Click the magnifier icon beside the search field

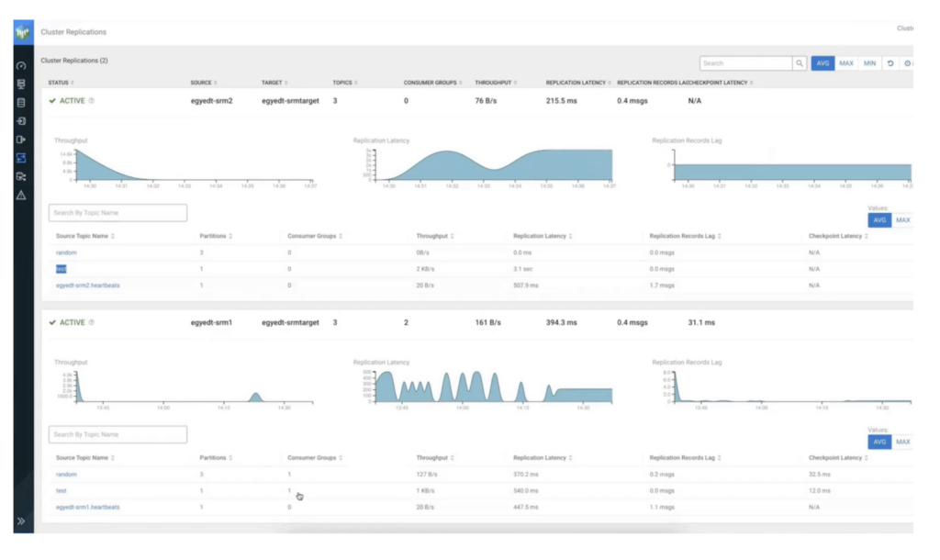(799, 63)
